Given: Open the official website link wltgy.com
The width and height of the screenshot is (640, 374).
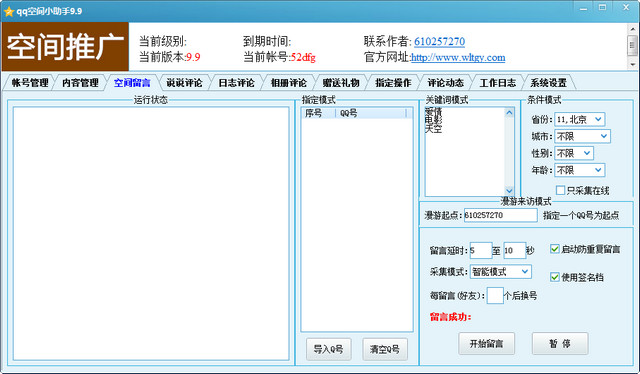Looking at the screenshot, I should tap(458, 58).
